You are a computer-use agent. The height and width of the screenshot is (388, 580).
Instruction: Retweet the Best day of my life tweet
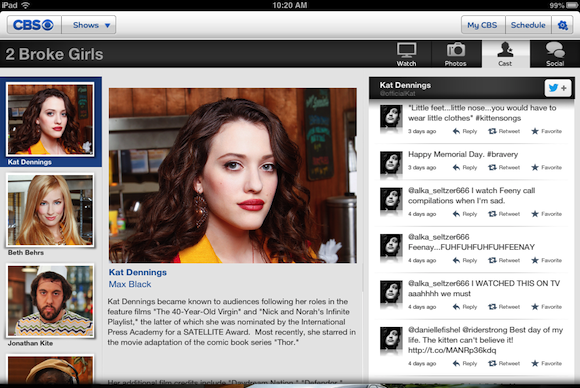(x=504, y=364)
